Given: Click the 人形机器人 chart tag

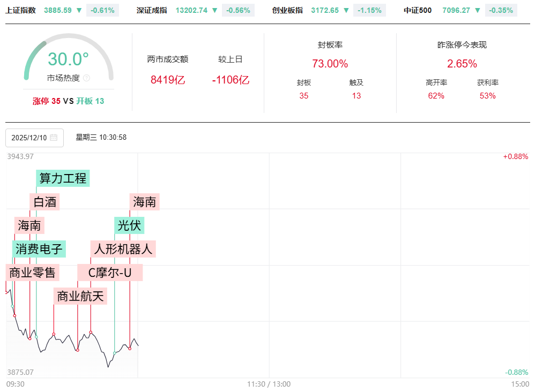Looking at the screenshot, I should (123, 249).
